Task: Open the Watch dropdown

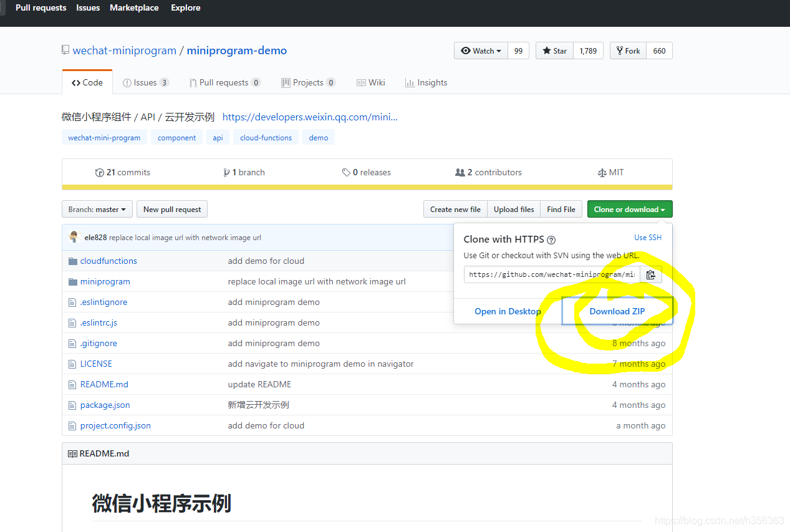Action: click(481, 51)
